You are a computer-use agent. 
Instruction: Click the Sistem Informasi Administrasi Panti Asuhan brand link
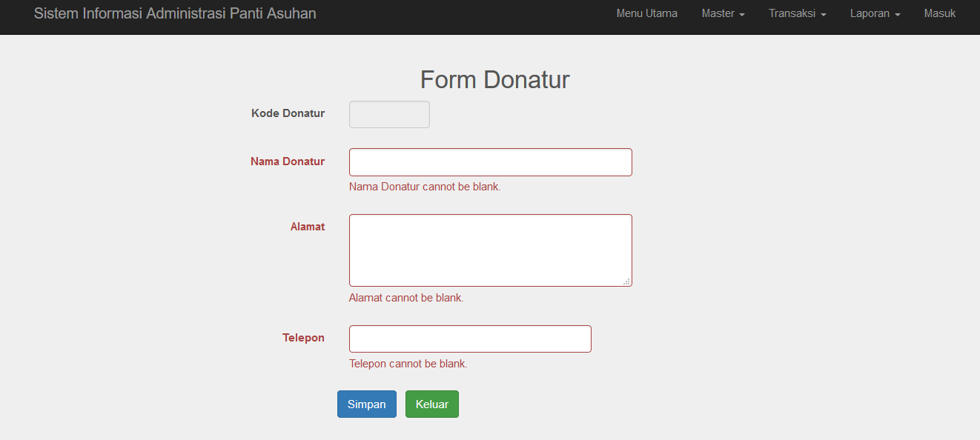coord(175,13)
